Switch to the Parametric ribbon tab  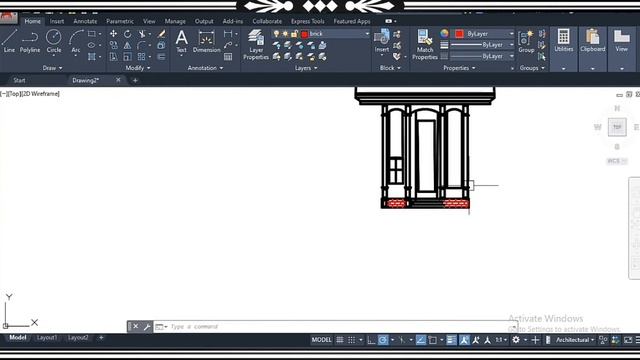(x=120, y=21)
